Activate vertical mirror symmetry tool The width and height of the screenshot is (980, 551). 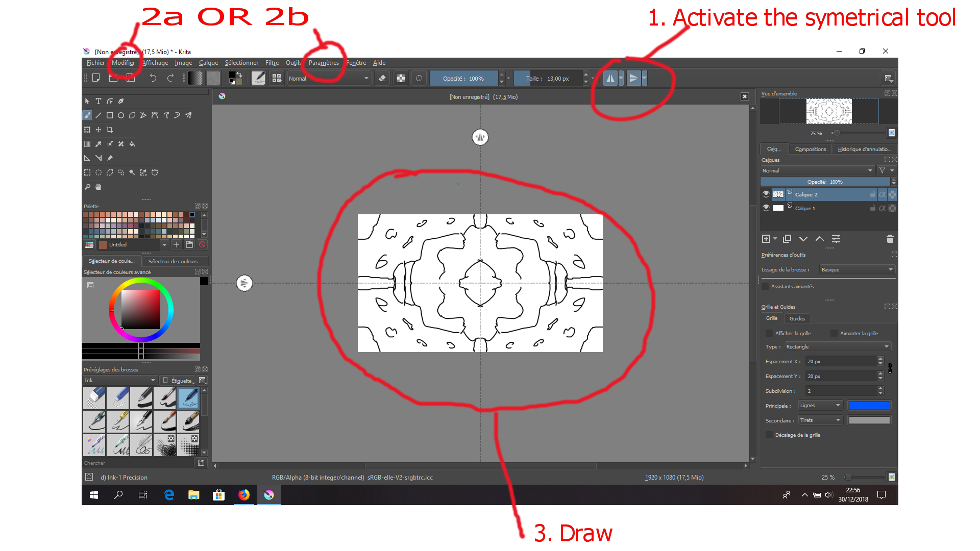coord(633,78)
